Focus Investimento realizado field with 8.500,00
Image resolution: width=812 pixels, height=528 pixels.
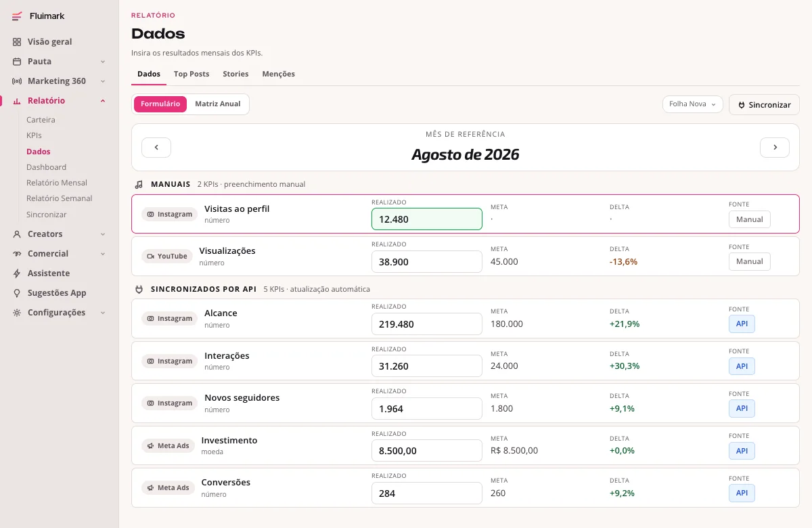pos(427,451)
